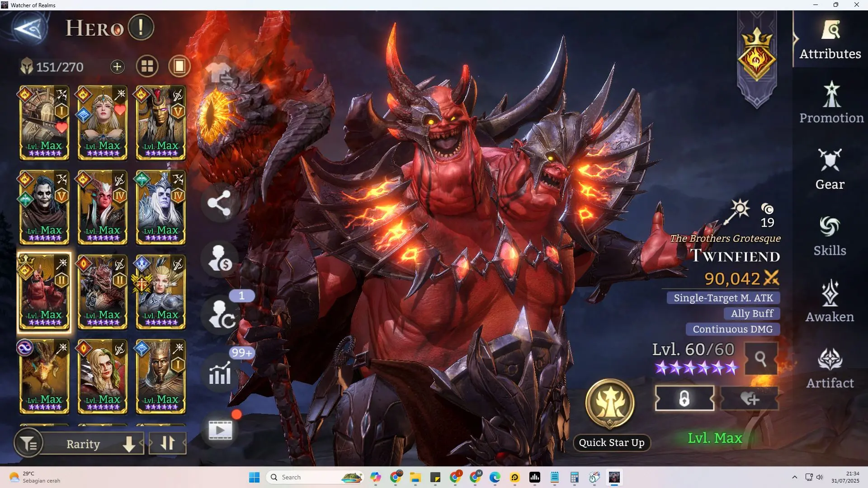The width and height of the screenshot is (868, 488).
Task: Open the Hero info exclamation icon
Action: coord(141,28)
